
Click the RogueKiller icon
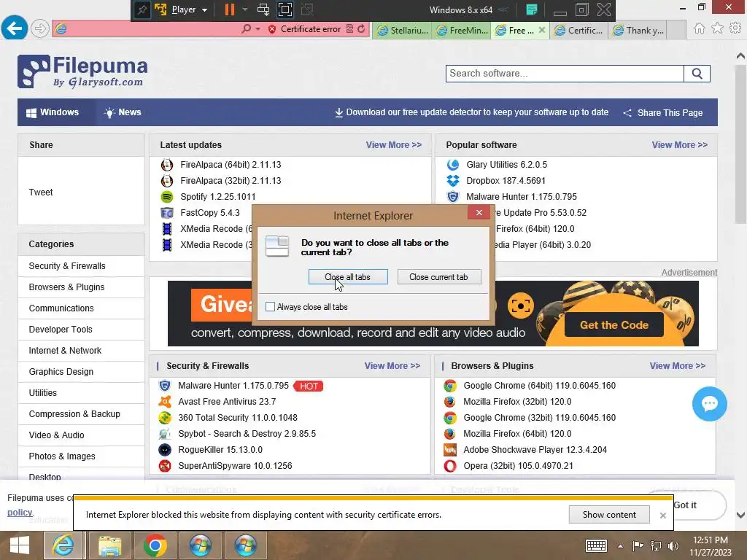[x=165, y=450]
